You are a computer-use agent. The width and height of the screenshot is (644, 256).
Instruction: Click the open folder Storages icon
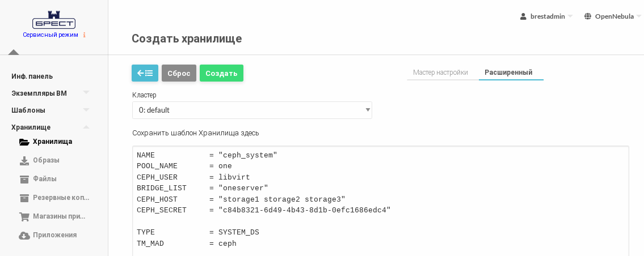(x=24, y=142)
